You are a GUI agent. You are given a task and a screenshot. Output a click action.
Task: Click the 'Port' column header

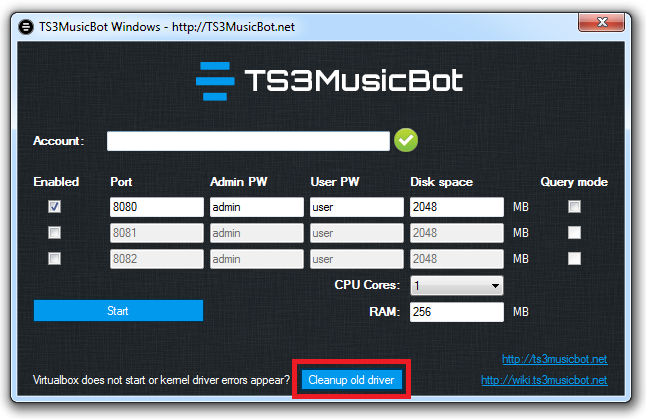point(121,182)
